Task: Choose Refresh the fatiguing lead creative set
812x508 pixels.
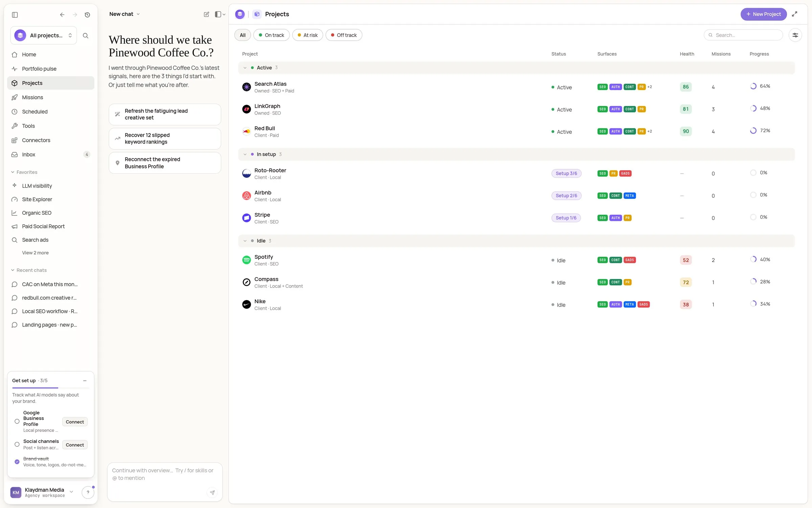Action: pos(165,114)
